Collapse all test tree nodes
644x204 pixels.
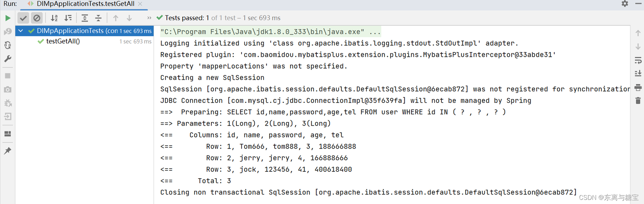pyautogui.click(x=98, y=18)
